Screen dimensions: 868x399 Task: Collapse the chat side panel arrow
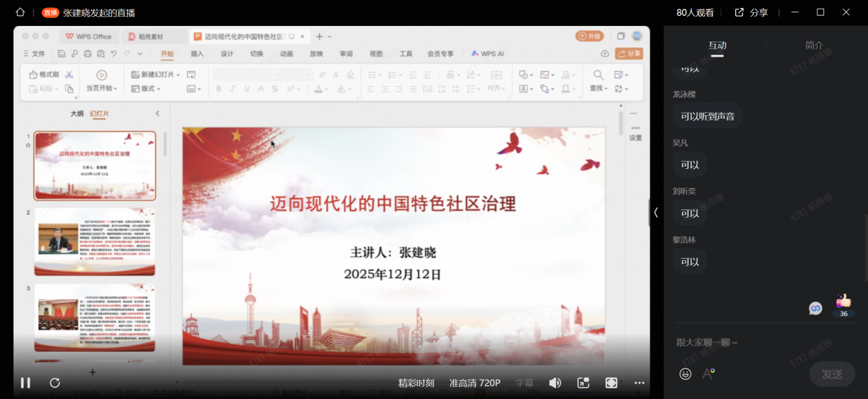tap(656, 213)
